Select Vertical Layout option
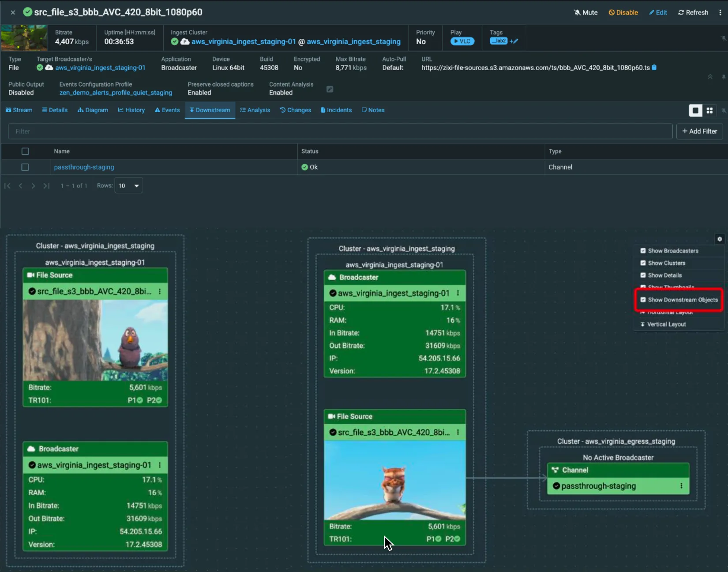 [x=663, y=324]
